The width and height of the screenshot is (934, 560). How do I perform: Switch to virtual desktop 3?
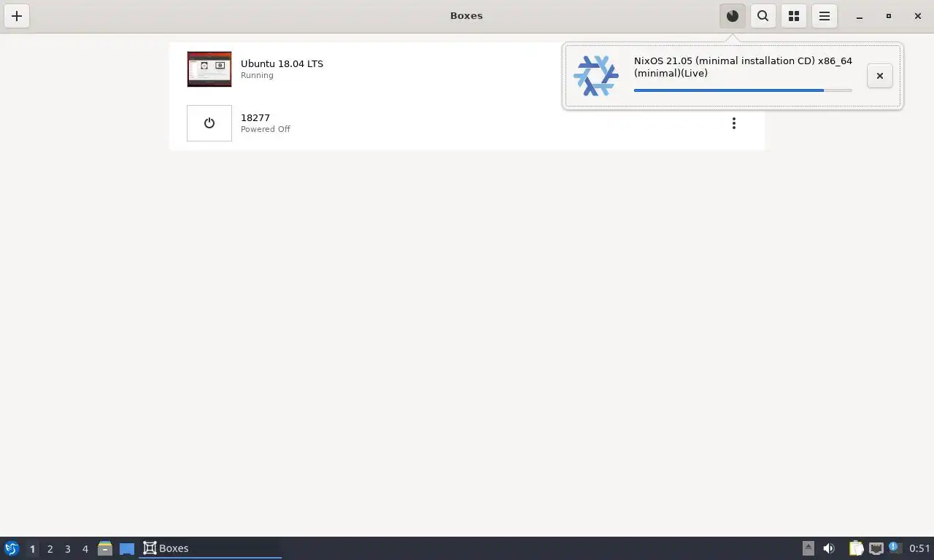tap(67, 548)
